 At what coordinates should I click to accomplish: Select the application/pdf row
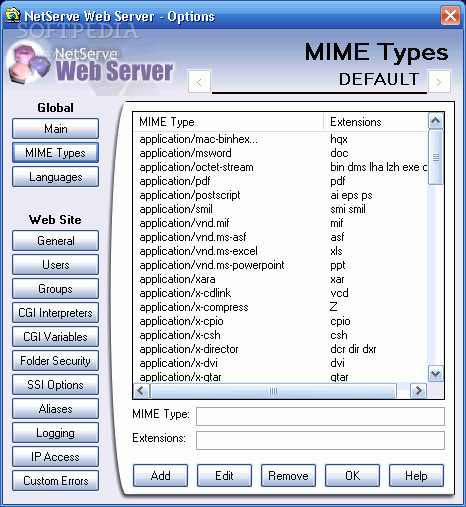(280, 181)
